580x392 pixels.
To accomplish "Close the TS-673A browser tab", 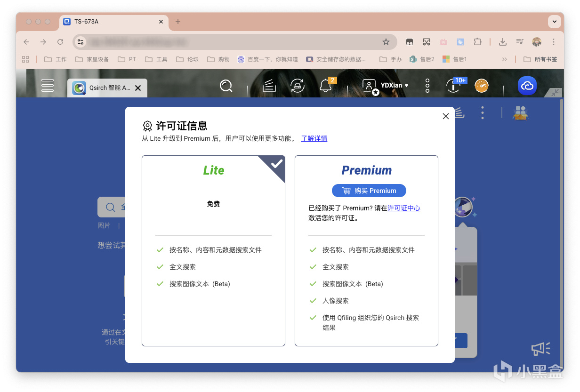I will coord(161,22).
